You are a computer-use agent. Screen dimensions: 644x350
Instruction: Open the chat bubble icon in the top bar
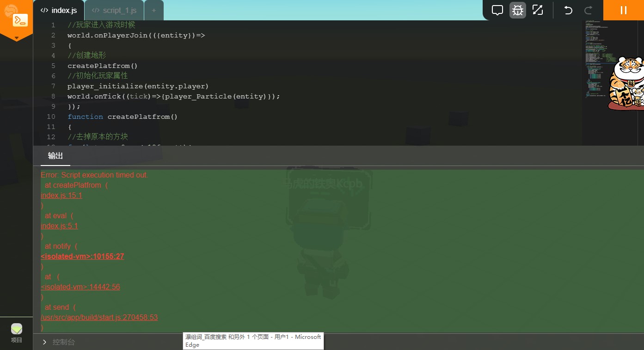pos(497,10)
